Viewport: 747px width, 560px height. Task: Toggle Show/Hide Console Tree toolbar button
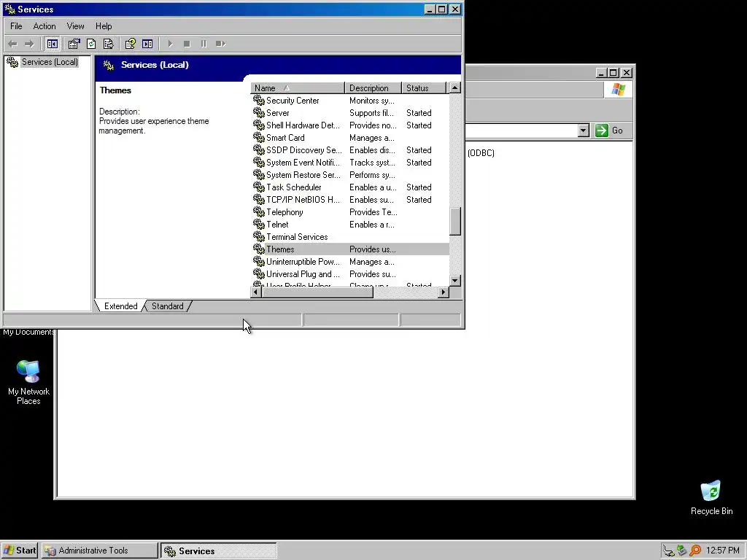[53, 44]
